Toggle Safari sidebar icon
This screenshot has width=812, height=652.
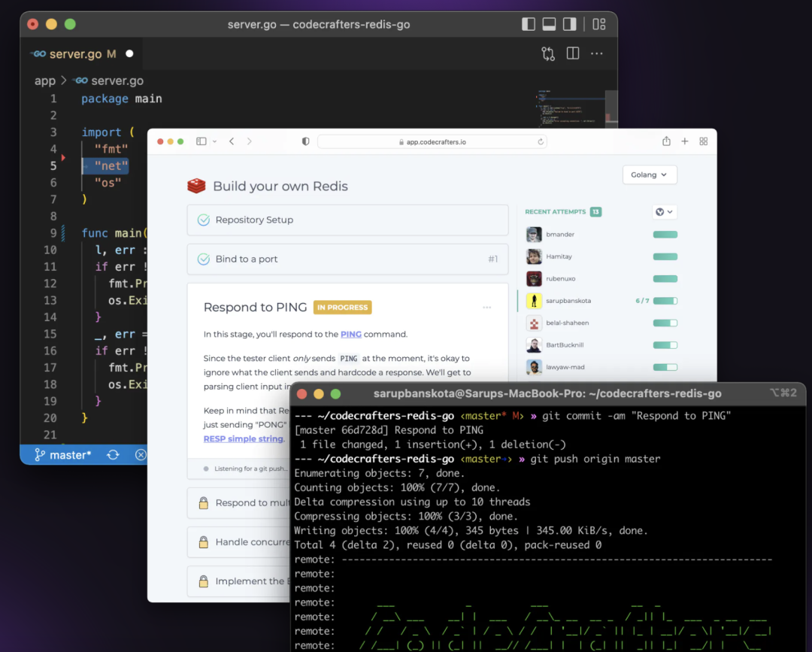(x=201, y=141)
